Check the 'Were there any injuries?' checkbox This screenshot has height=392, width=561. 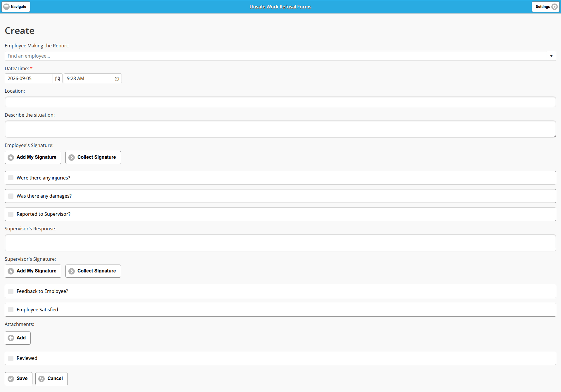tap(11, 178)
